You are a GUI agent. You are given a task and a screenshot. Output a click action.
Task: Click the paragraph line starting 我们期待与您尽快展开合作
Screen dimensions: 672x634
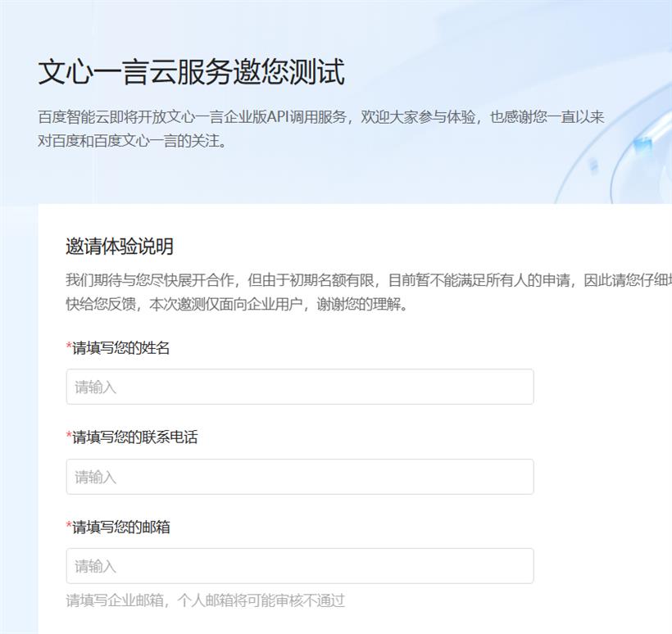tap(369, 280)
